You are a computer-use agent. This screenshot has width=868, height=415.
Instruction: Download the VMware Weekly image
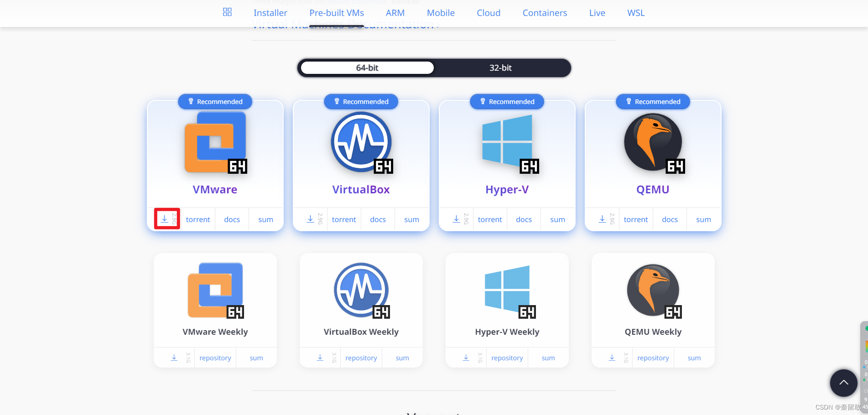click(x=174, y=358)
